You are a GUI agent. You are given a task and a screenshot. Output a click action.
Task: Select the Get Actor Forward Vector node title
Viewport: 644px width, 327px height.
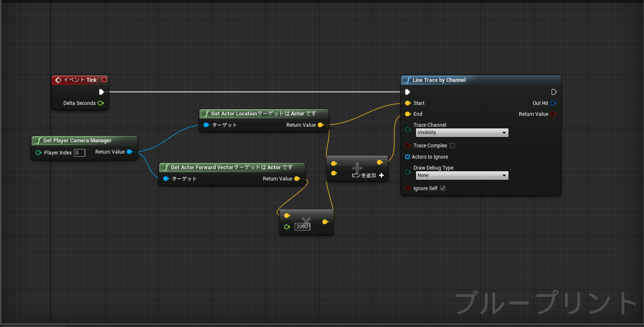point(232,167)
